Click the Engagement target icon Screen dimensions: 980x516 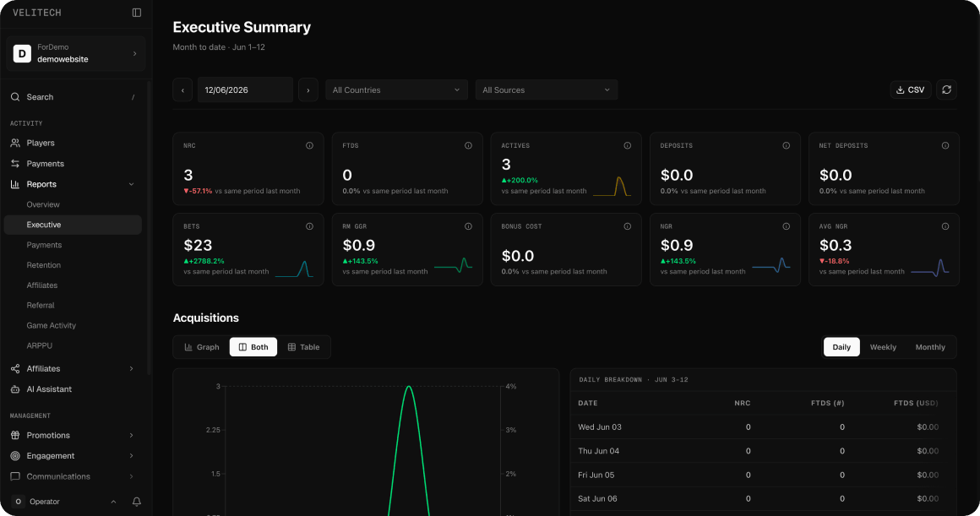click(x=15, y=456)
